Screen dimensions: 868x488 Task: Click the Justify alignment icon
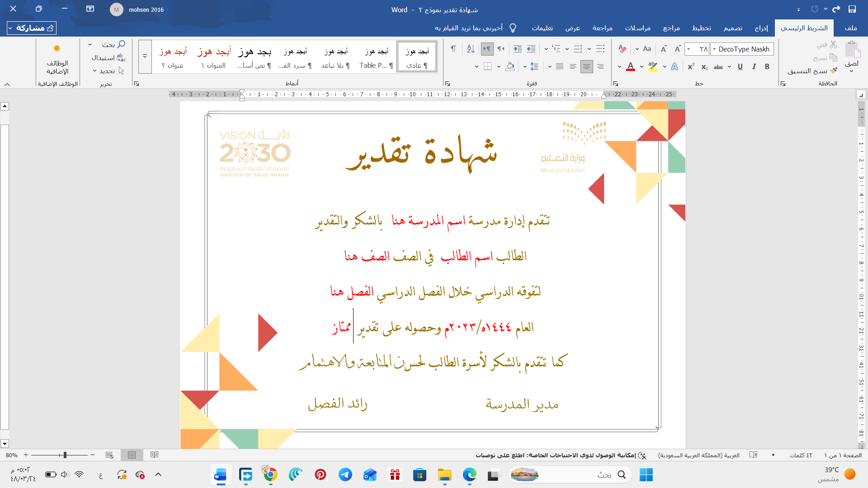(x=560, y=66)
